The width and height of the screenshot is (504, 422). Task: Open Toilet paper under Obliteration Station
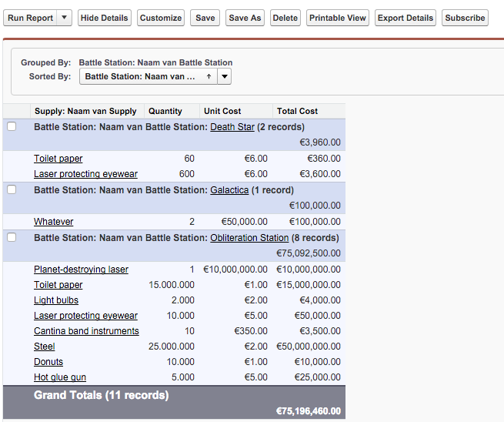pos(58,285)
